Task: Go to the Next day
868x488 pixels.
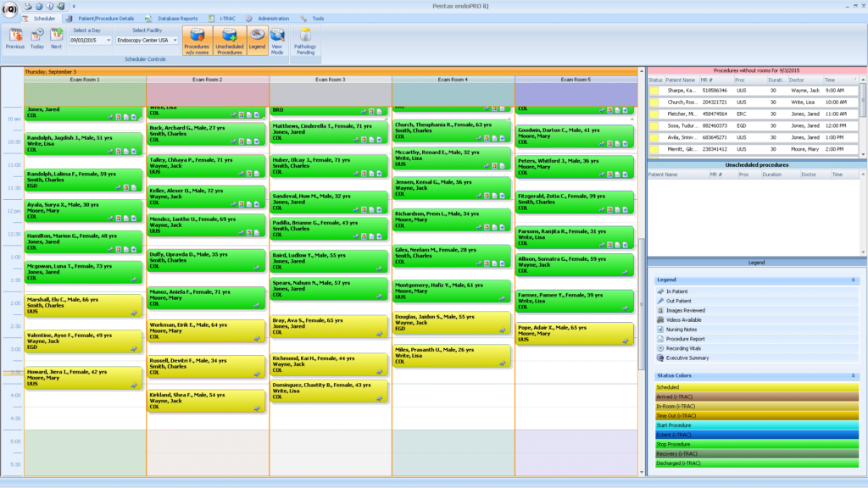Action: click(56, 36)
